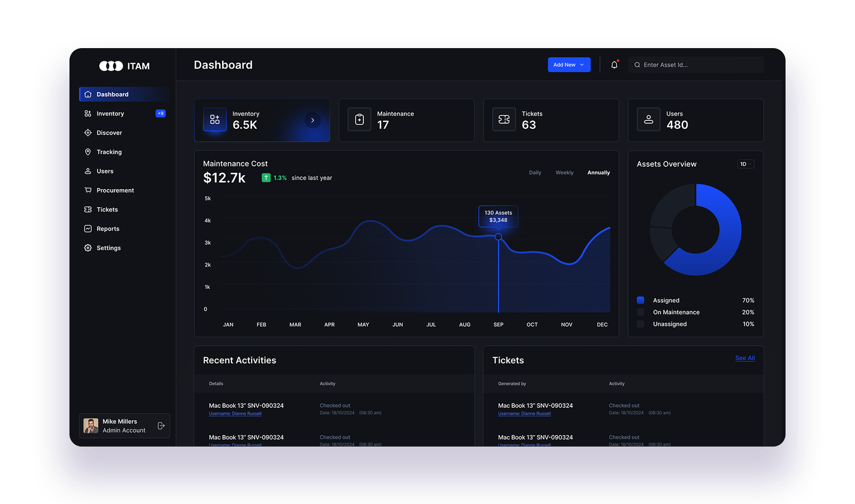Click the notification bell icon
Screen dimensions: 855x504
(x=615, y=65)
